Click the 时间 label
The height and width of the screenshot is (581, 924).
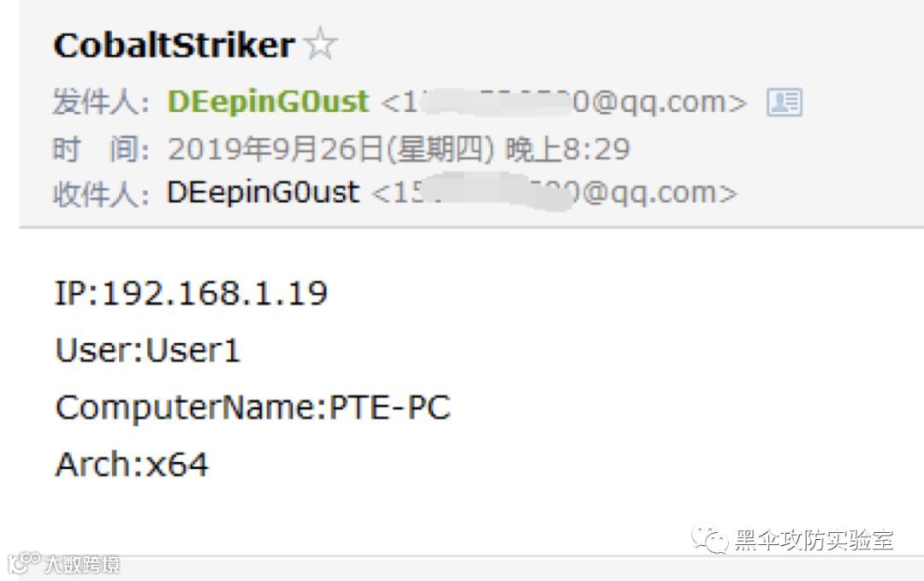pyautogui.click(x=101, y=149)
